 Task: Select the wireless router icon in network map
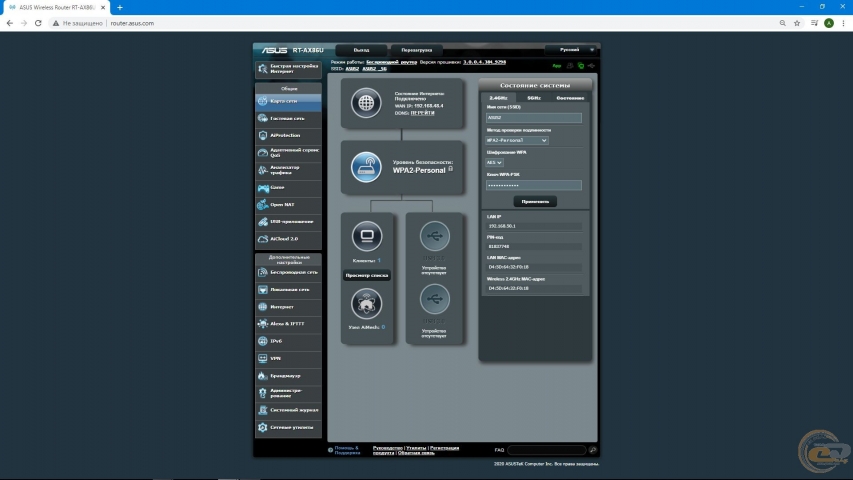coord(366,167)
